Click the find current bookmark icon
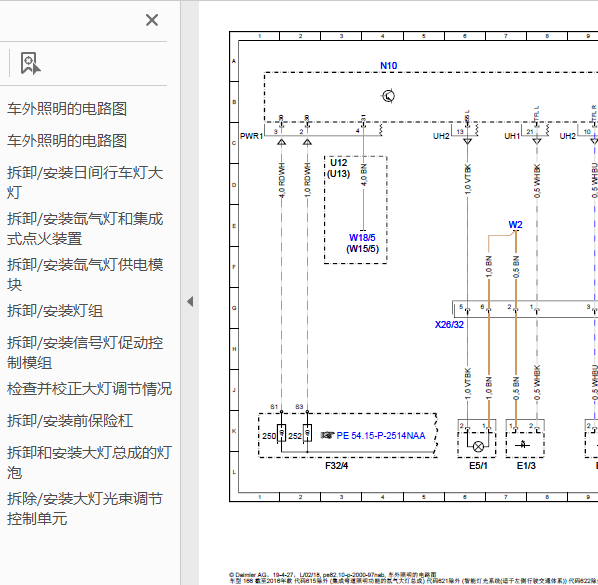Viewport: 598px width, 585px height. [31, 63]
